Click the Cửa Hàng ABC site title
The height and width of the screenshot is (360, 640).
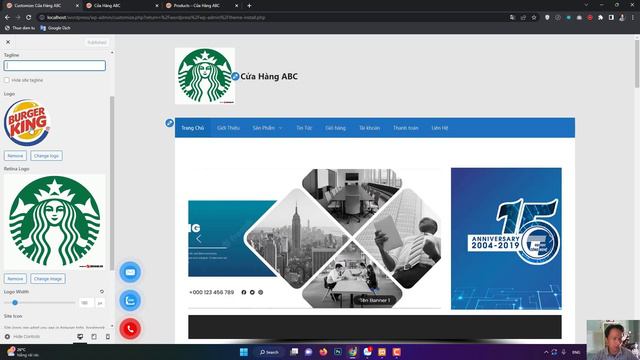(269, 76)
